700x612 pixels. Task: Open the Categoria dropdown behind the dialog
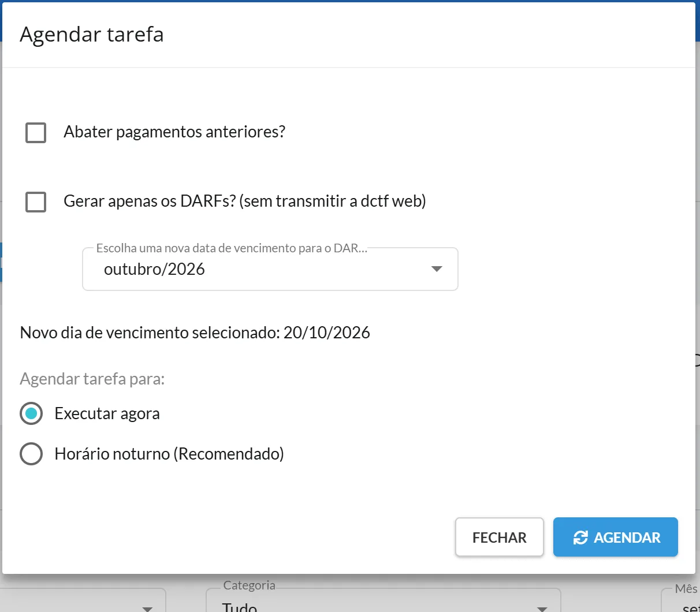tap(383, 600)
